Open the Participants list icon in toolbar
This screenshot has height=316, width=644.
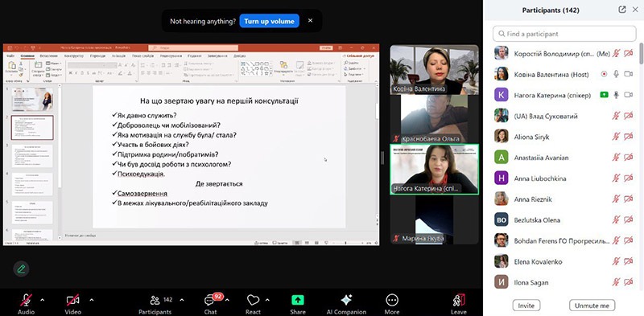coord(155,300)
